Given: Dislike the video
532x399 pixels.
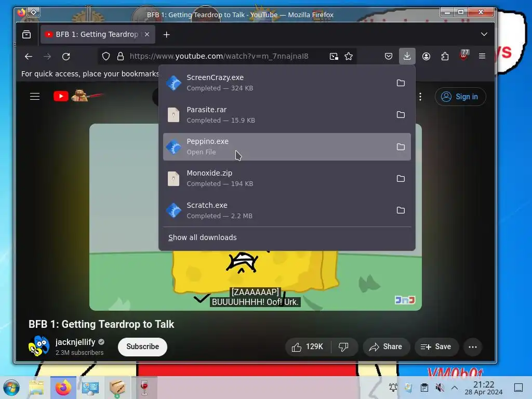Looking at the screenshot, I should [x=344, y=347].
